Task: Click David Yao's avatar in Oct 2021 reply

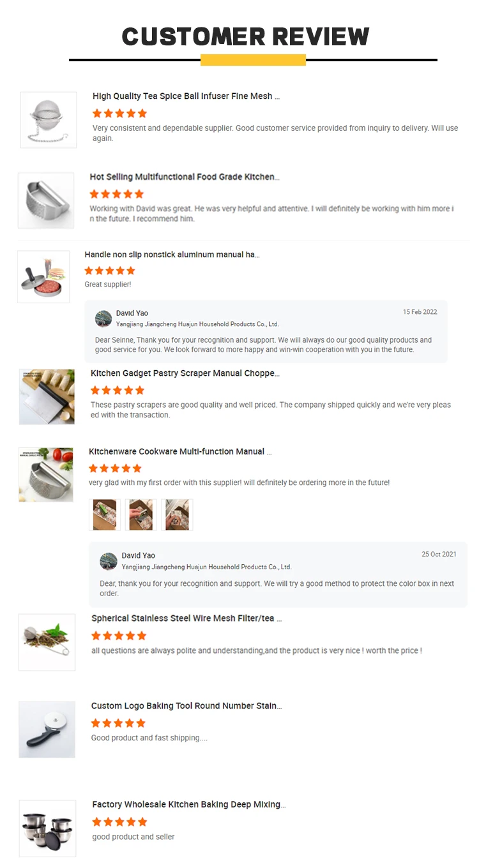Action: tap(109, 561)
